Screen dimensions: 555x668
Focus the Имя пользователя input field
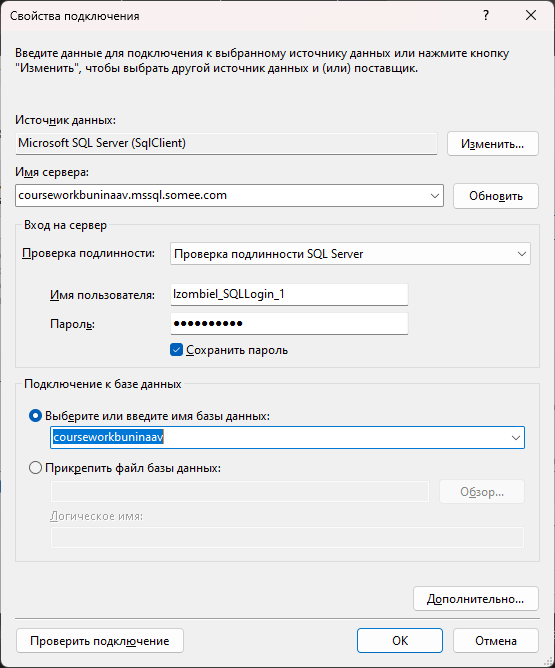(289, 294)
